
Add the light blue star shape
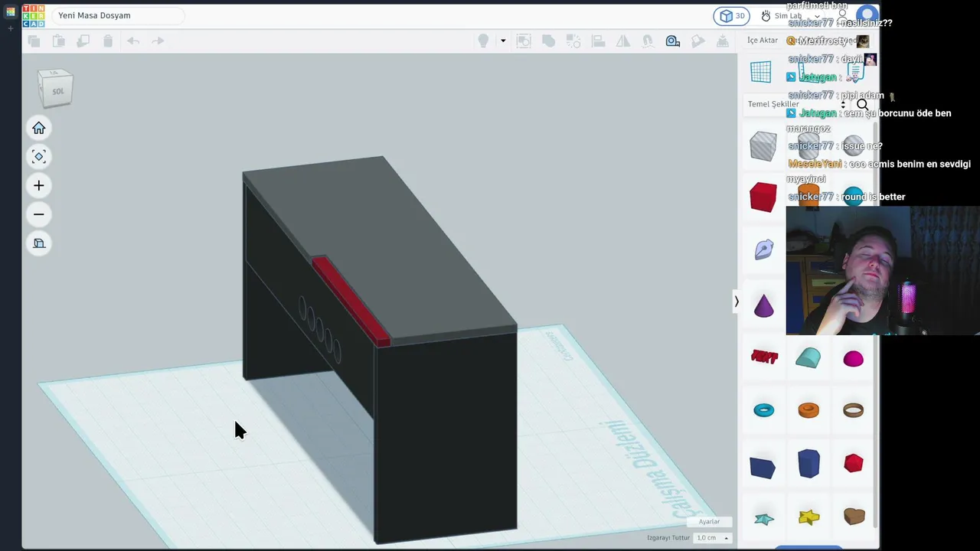(764, 519)
